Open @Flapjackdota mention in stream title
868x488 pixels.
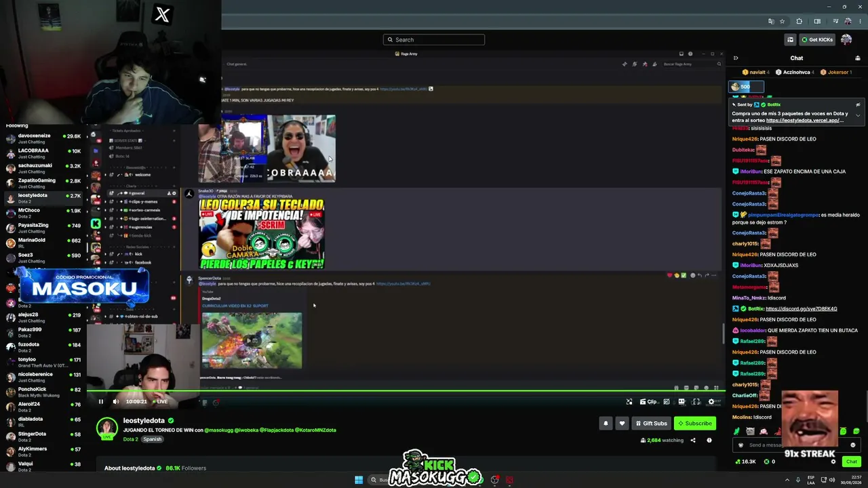click(x=277, y=430)
